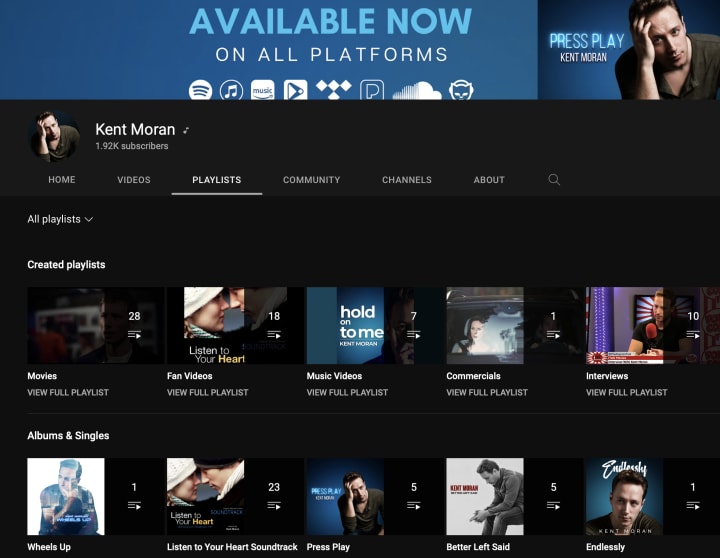
Task: Open the Interviews playlist thumbnail
Action: click(653, 326)
